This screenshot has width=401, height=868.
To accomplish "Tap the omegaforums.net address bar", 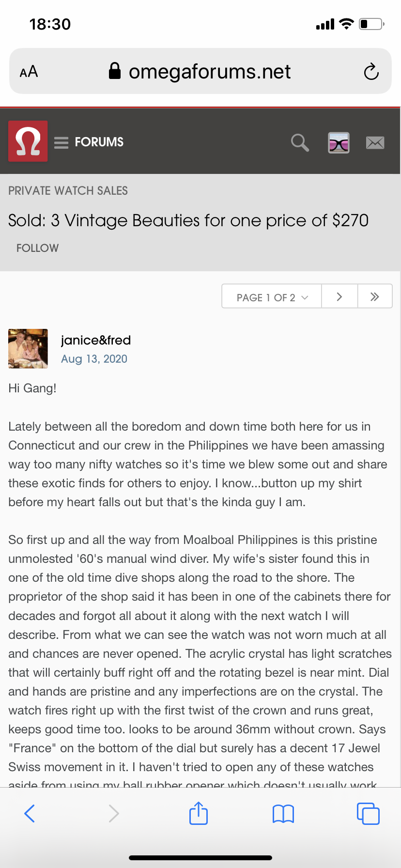I will coord(200,72).
